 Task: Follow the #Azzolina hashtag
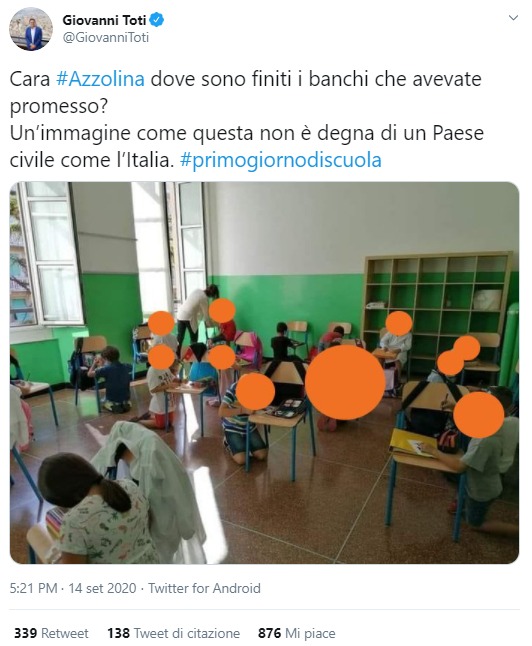(100, 79)
